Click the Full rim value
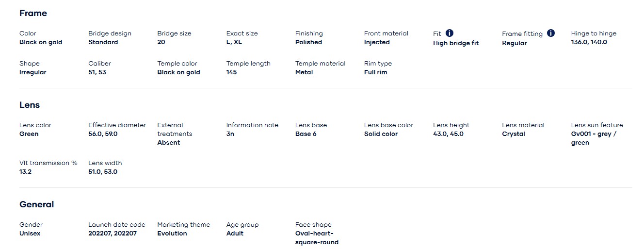Image resolution: width=644 pixels, height=251 pixels. 376,72
